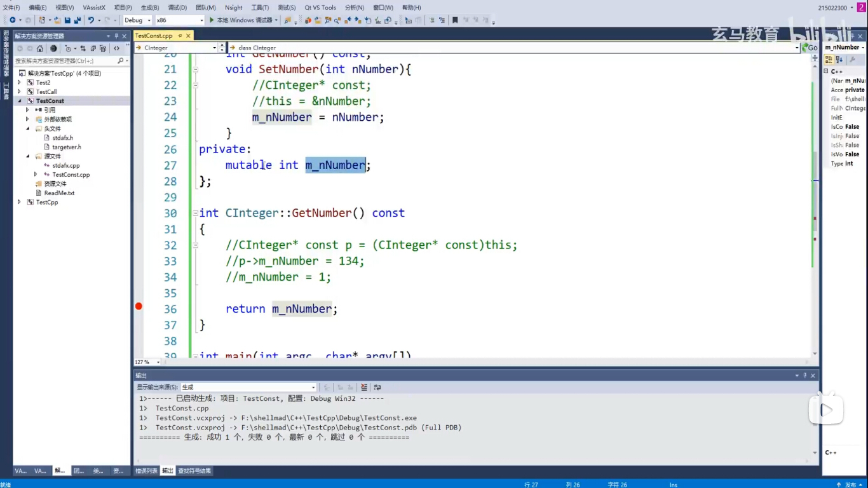Viewport: 868px width, 488px height.
Task: Collapse the SetNumber function fold at line 21
Action: (196, 69)
